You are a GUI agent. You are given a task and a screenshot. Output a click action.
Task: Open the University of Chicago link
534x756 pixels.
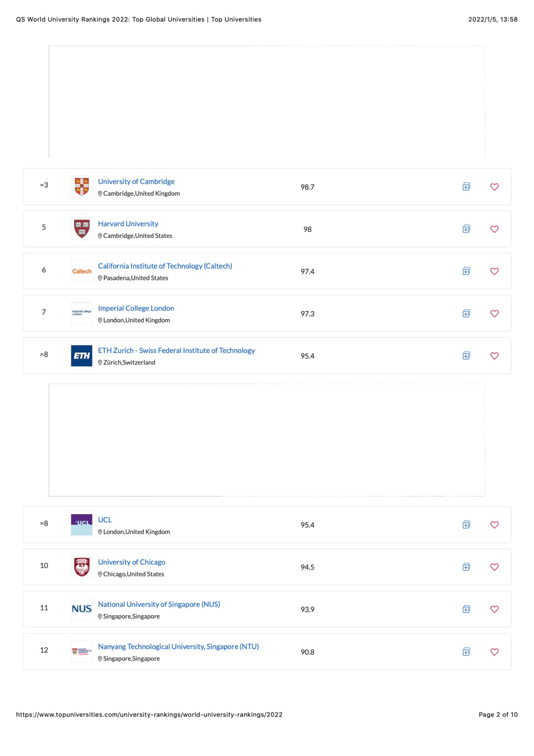pyautogui.click(x=132, y=562)
